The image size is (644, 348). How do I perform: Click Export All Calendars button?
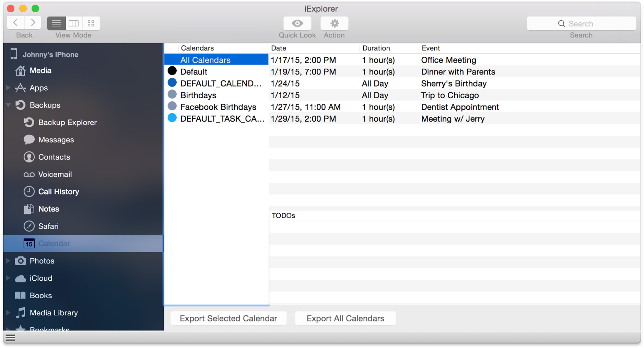[x=345, y=318]
